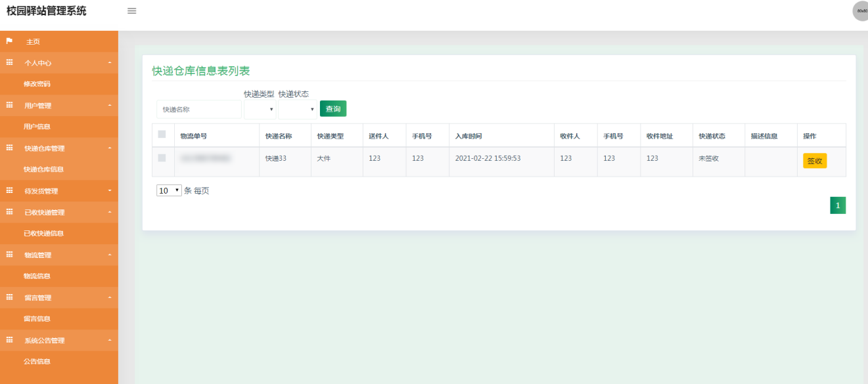Click pagination page 1 button

[838, 205]
